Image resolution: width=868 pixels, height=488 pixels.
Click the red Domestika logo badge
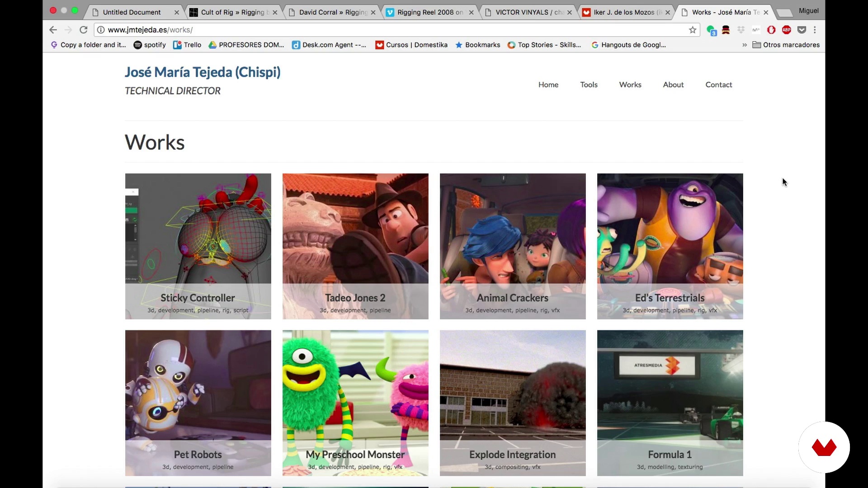click(824, 447)
